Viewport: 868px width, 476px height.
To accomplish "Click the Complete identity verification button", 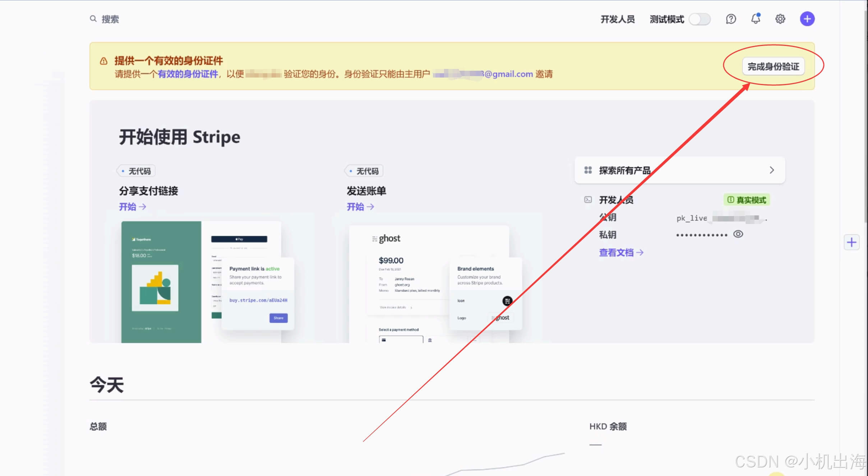I will [773, 66].
